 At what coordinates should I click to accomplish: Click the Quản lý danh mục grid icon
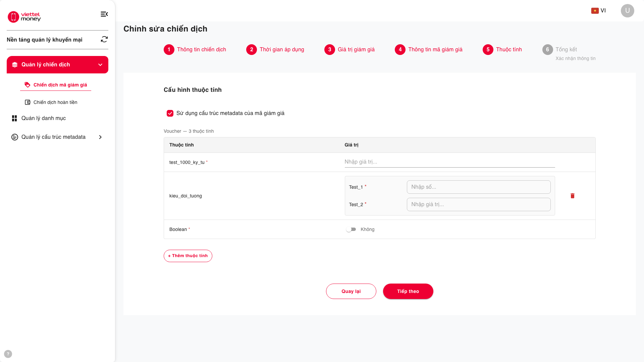pyautogui.click(x=14, y=118)
